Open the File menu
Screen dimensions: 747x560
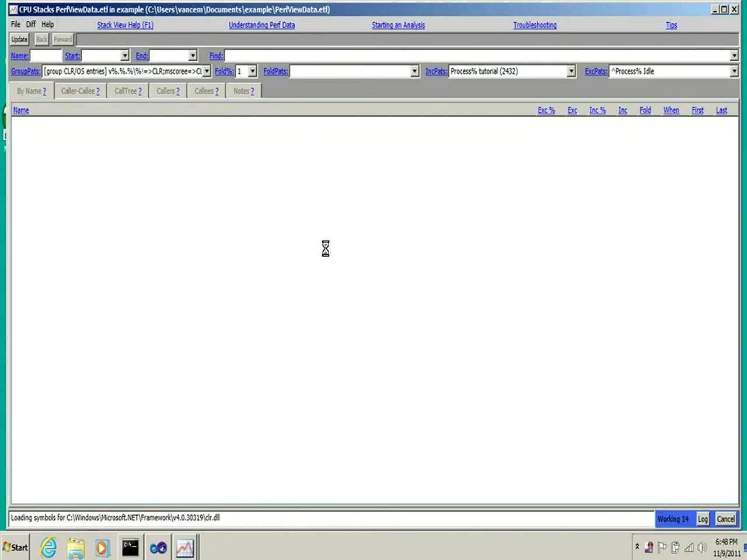tap(15, 24)
